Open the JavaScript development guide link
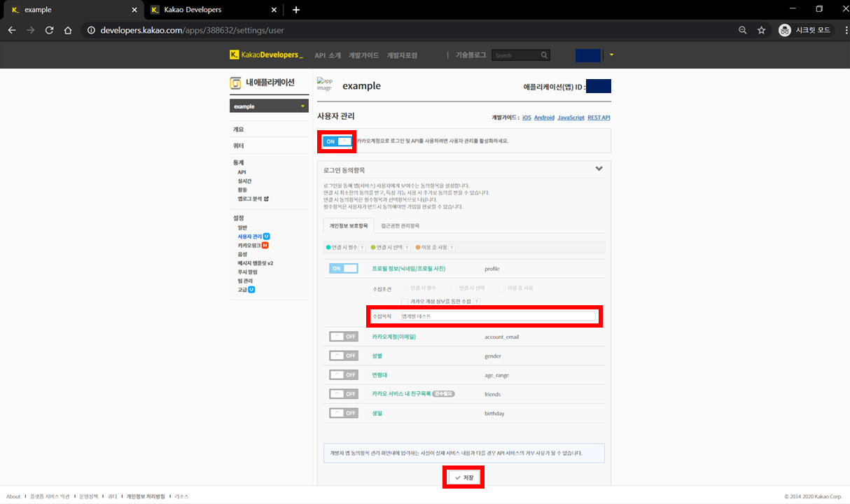This screenshot has height=504, width=850. click(x=571, y=118)
